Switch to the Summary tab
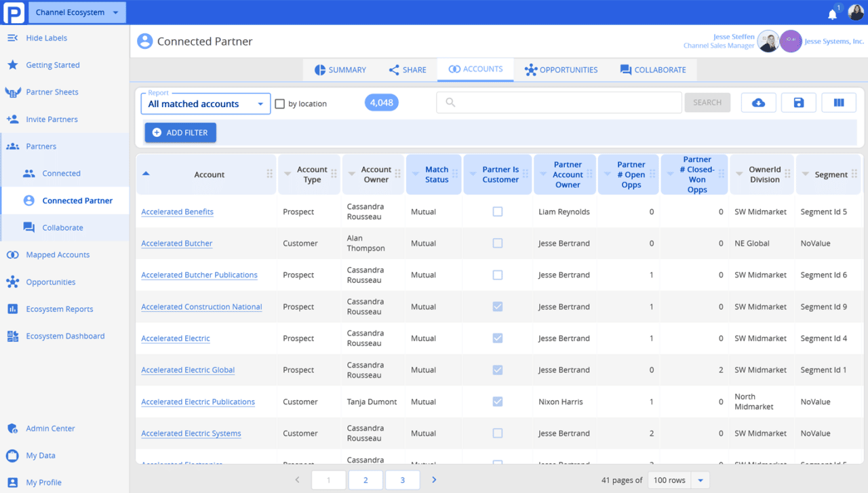Viewport: 868px width, 493px height. point(340,70)
